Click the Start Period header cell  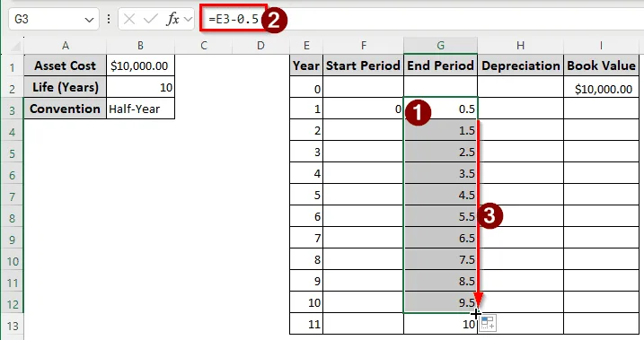pyautogui.click(x=364, y=65)
